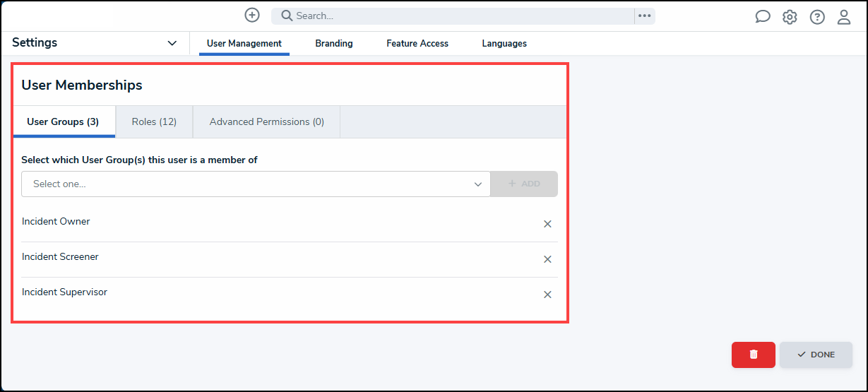Switch to Branding tab

tap(334, 43)
